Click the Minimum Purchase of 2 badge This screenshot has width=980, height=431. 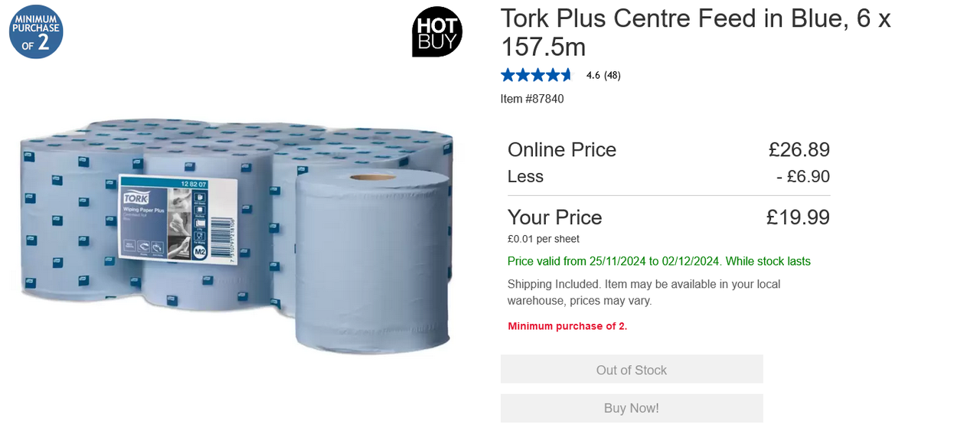point(36,31)
